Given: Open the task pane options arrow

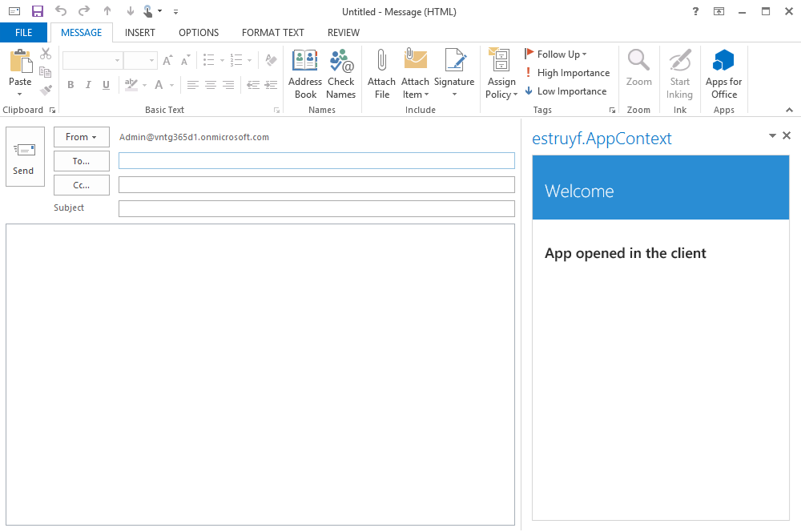Looking at the screenshot, I should (x=772, y=135).
